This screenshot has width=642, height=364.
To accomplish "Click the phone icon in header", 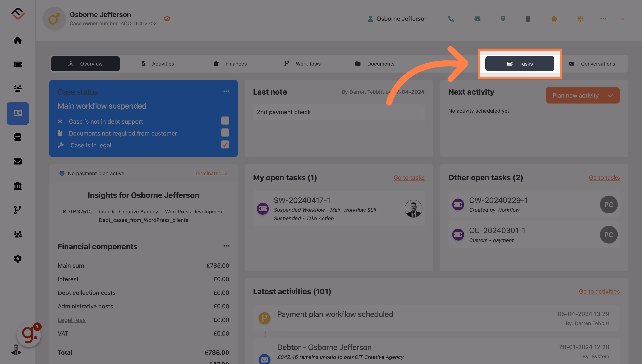I will pos(451,19).
